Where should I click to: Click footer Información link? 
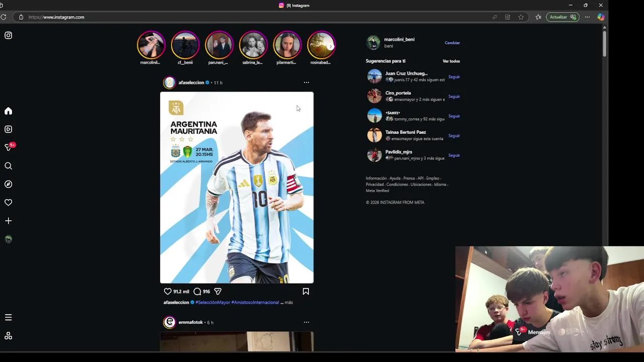pos(376,178)
